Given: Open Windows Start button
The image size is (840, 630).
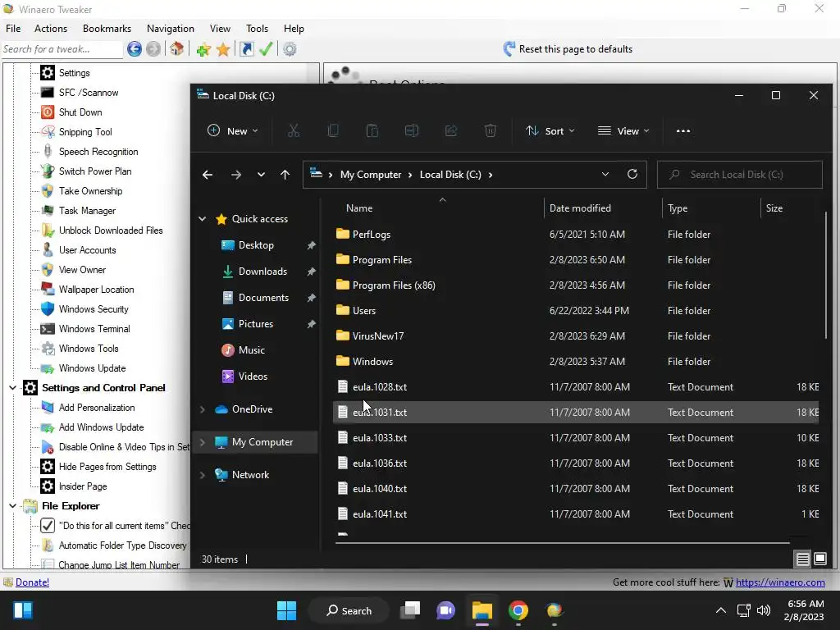Looking at the screenshot, I should pyautogui.click(x=286, y=610).
